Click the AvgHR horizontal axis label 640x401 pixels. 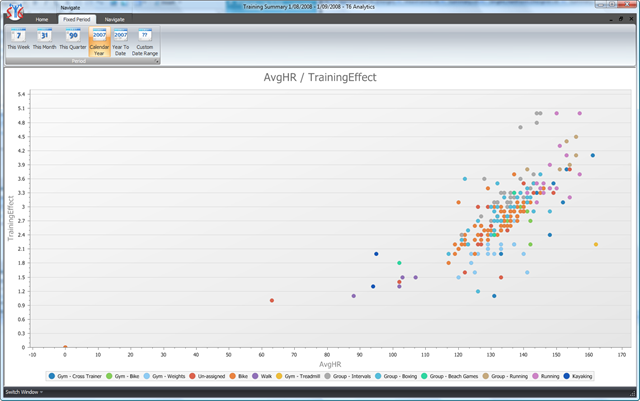coord(330,364)
